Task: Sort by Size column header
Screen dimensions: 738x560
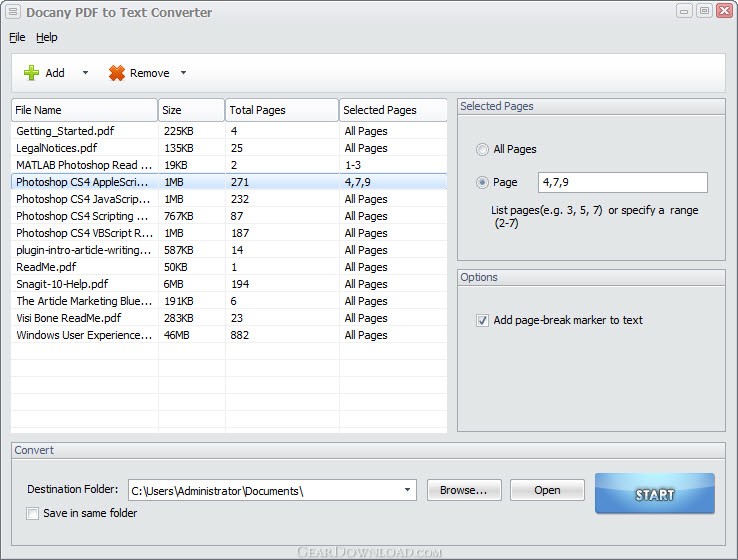Action: (x=191, y=110)
